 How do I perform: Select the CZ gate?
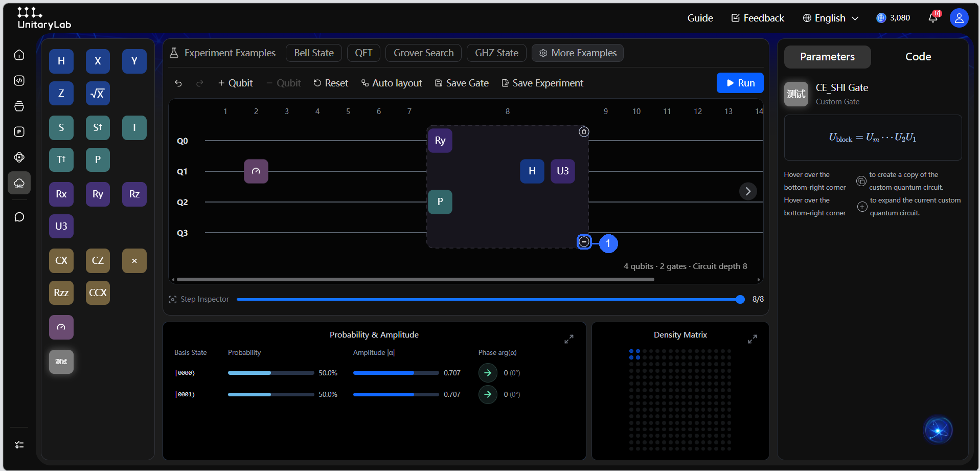[98, 261]
